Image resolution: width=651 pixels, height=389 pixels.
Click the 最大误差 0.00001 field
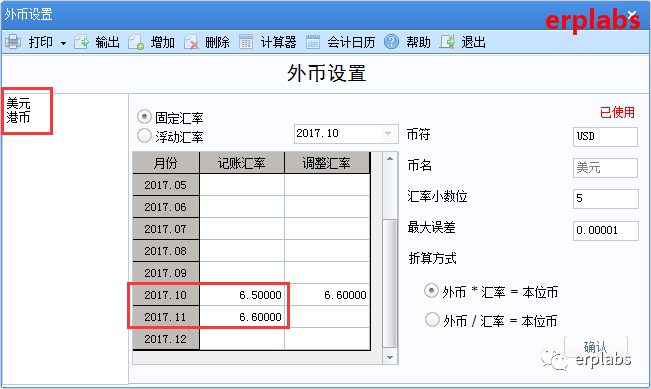(x=605, y=230)
